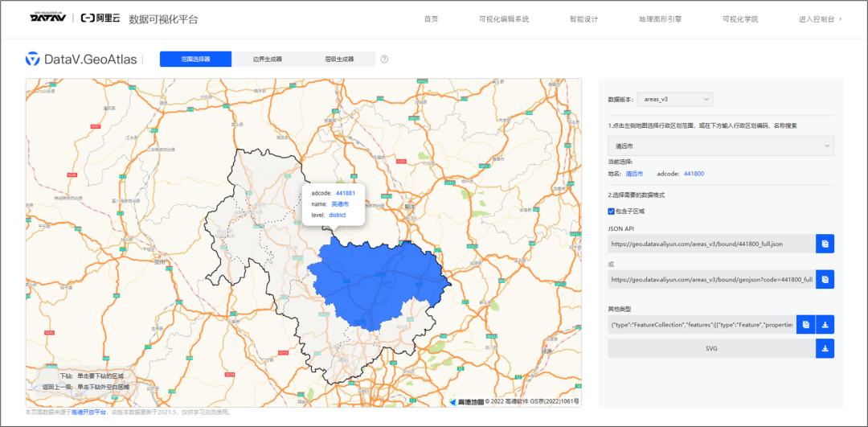868x427 pixels.
Task: Open 可视化编辑系统 navigation item
Action: 504,18
